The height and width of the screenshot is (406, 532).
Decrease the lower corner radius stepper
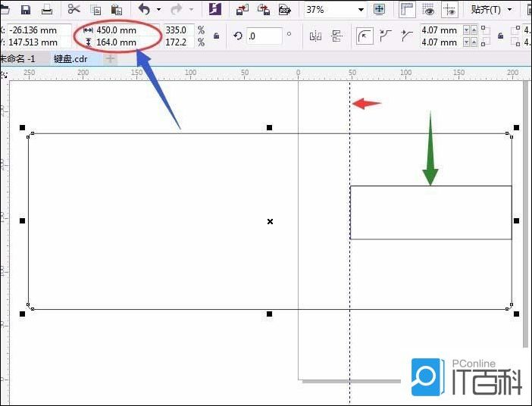click(x=467, y=42)
